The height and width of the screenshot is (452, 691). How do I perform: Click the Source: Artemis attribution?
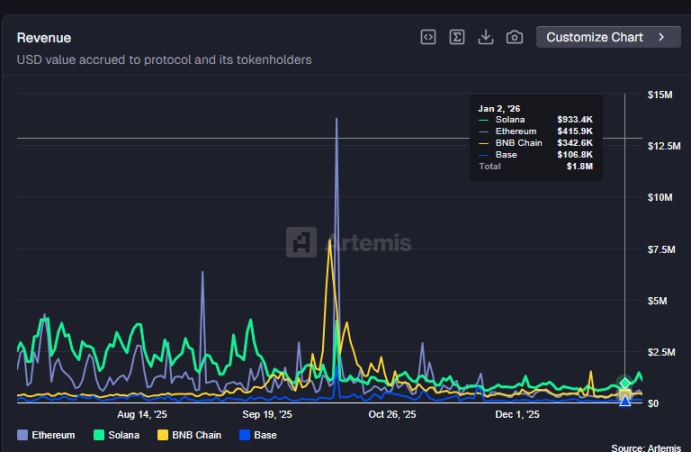click(649, 447)
